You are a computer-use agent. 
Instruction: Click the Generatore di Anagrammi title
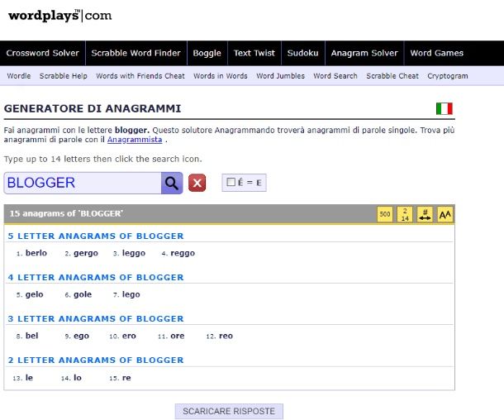coord(93,108)
